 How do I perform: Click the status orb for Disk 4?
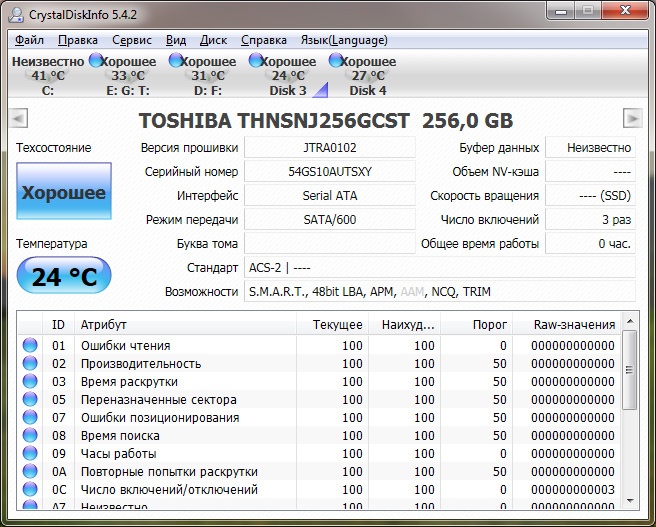tap(336, 60)
